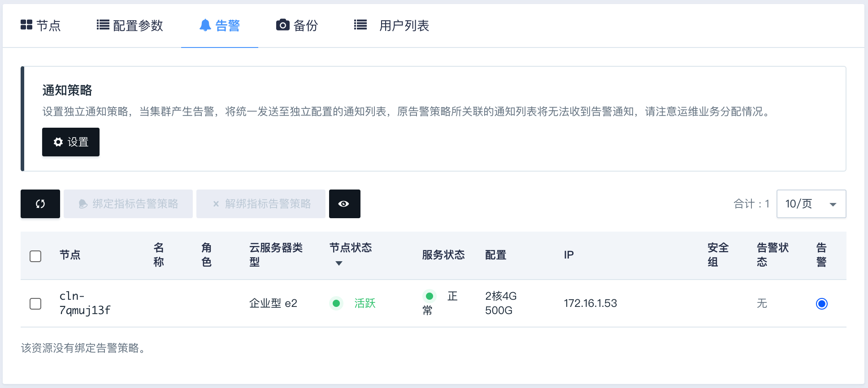Toggle the eye column visibility button
Image resolution: width=868 pixels, height=388 pixels.
[x=345, y=204]
